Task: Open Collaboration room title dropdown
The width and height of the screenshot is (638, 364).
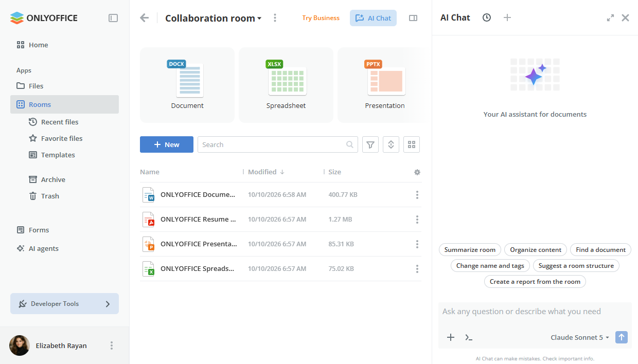Action: click(213, 18)
